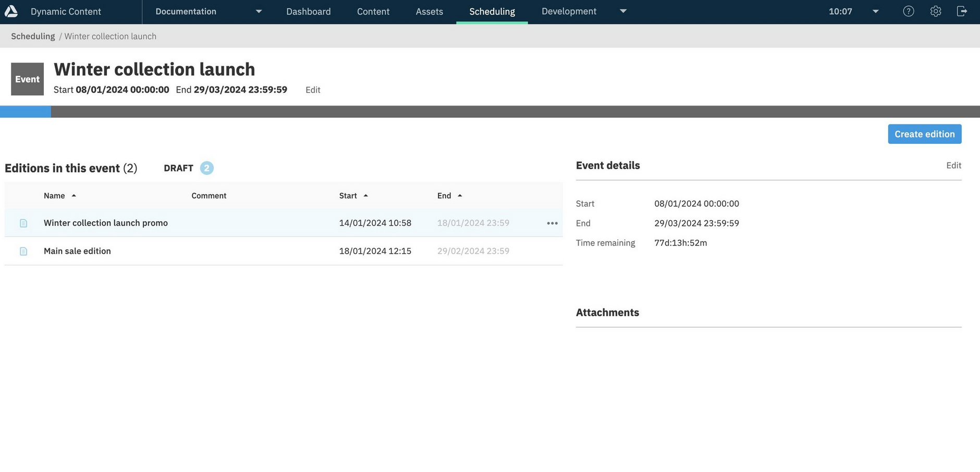
Task: Click the log out icon
Action: click(962, 11)
